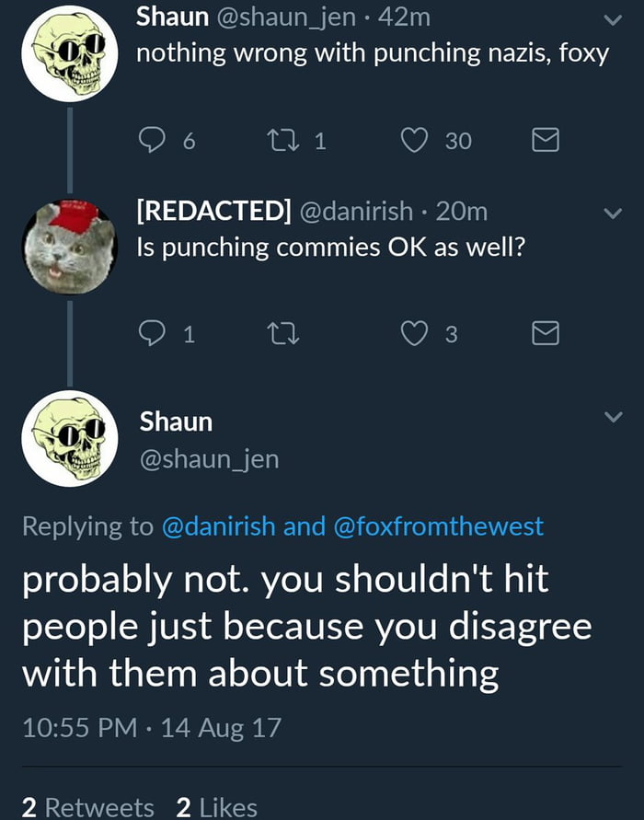The image size is (644, 820).
Task: Click the cat avatar of [REDACTED]
Action: coord(67,244)
